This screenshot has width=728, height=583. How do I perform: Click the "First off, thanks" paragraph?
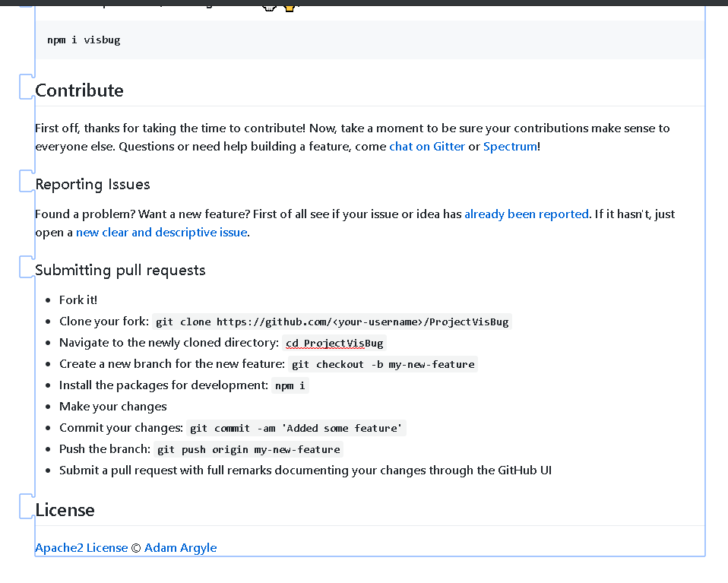tap(353, 137)
